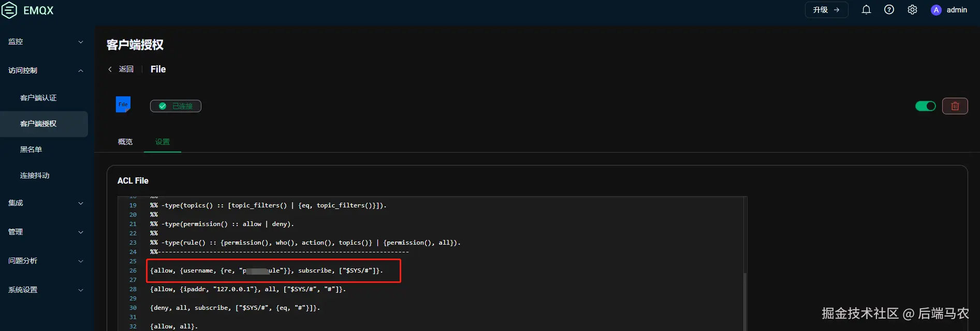Toggle the File authorization enable switch
Image resolution: width=980 pixels, height=331 pixels.
coord(925,106)
